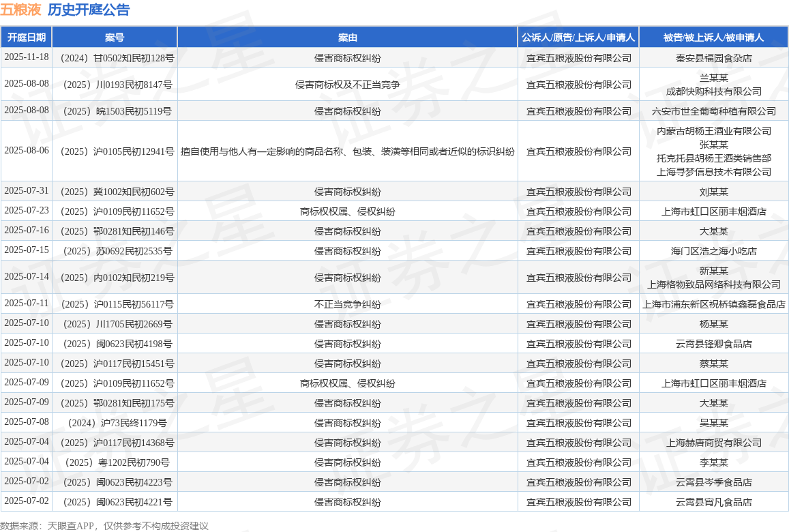The width and height of the screenshot is (789, 532).
Task: Click defendant 海门区浩之海小吃店
Action: point(713,251)
